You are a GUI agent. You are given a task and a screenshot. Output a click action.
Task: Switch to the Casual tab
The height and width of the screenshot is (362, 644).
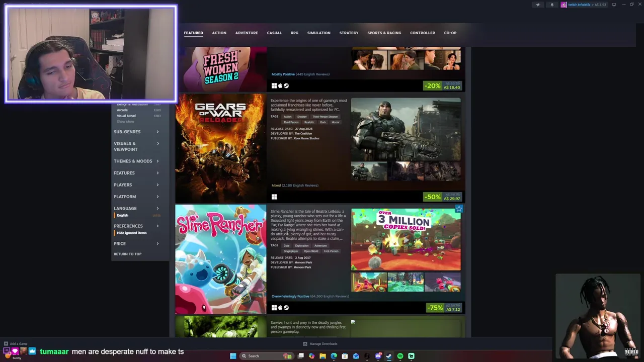[x=274, y=33]
